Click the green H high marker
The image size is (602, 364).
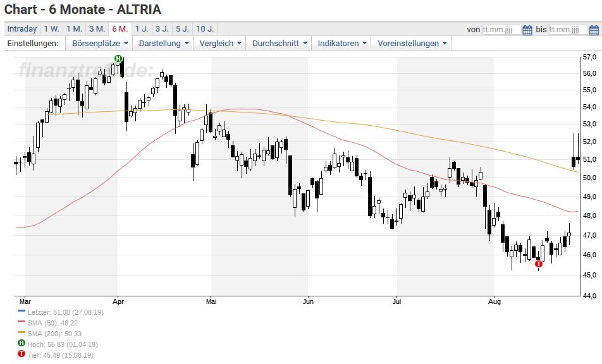tap(118, 59)
